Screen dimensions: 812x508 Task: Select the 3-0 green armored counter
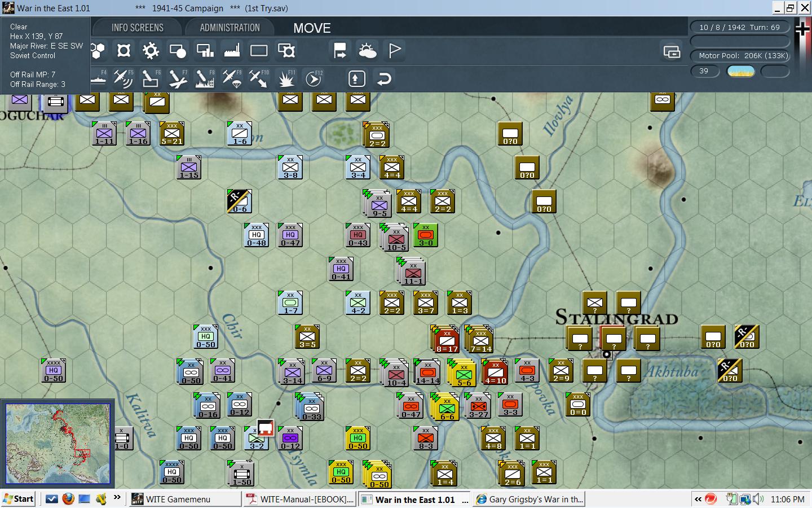[x=426, y=235]
